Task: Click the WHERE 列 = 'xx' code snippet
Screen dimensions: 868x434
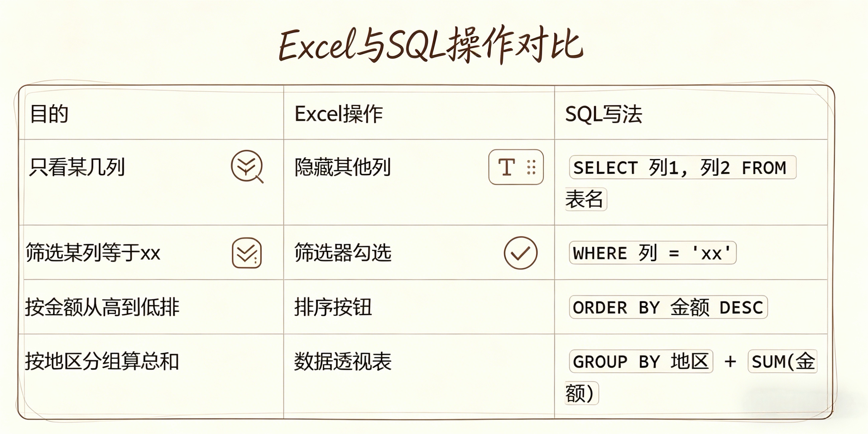Action: 652,253
